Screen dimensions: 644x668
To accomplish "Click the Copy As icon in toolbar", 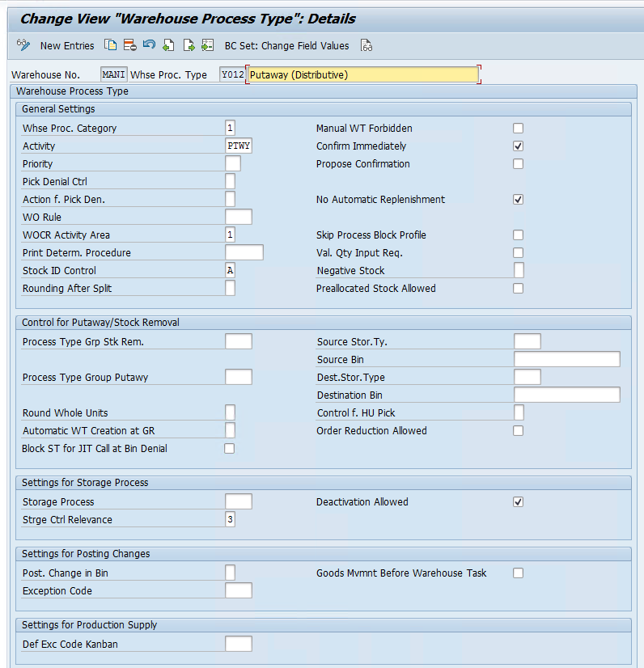I will coord(110,45).
